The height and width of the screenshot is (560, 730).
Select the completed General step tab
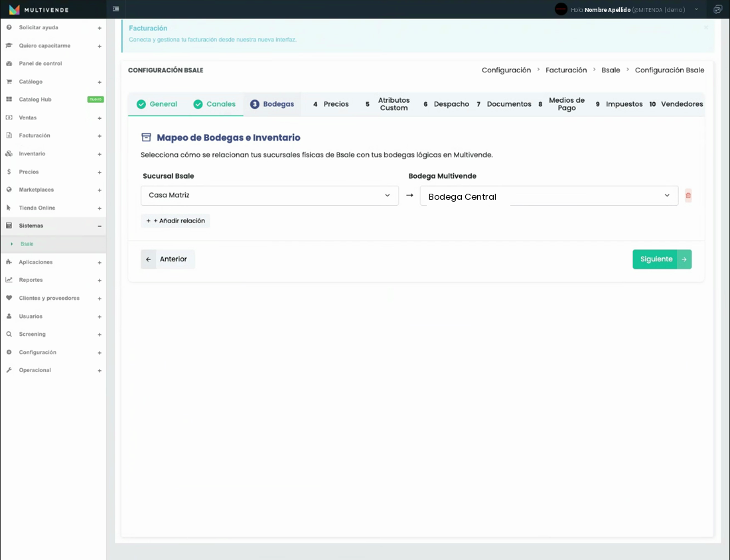[x=157, y=104]
